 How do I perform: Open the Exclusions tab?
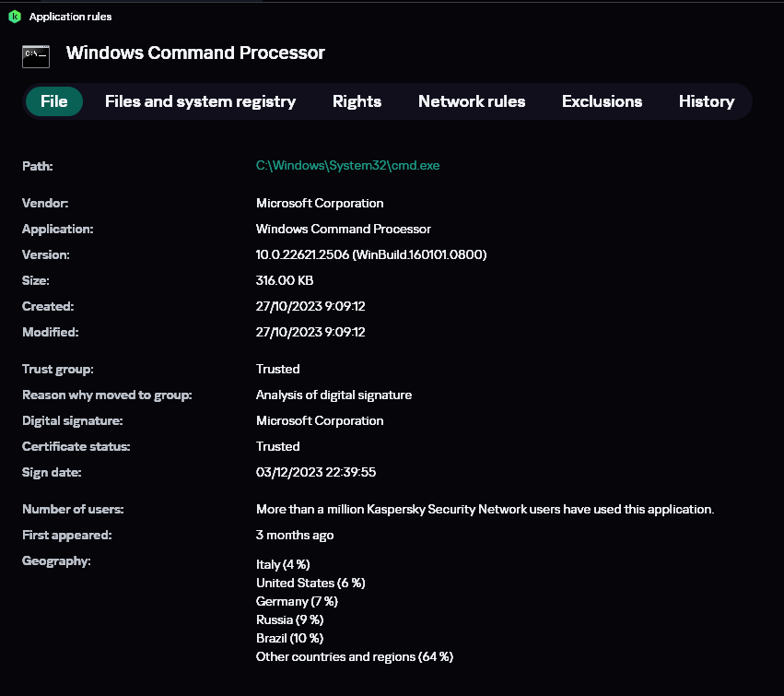(602, 101)
